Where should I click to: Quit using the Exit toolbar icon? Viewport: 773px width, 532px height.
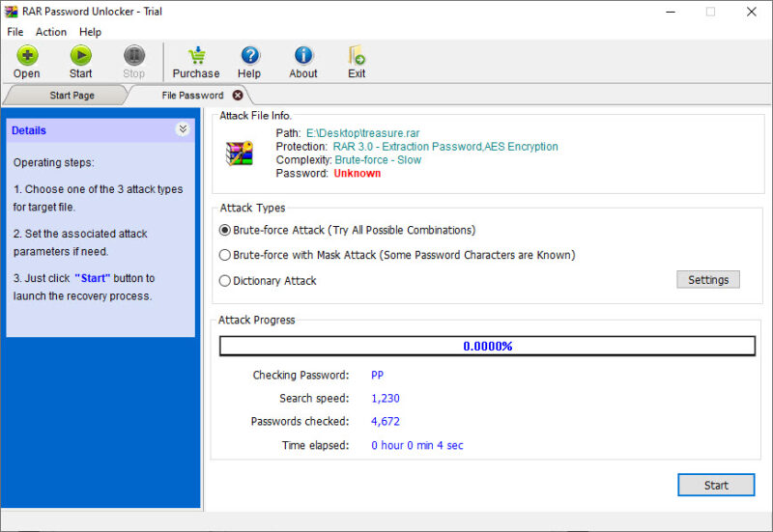pos(357,56)
